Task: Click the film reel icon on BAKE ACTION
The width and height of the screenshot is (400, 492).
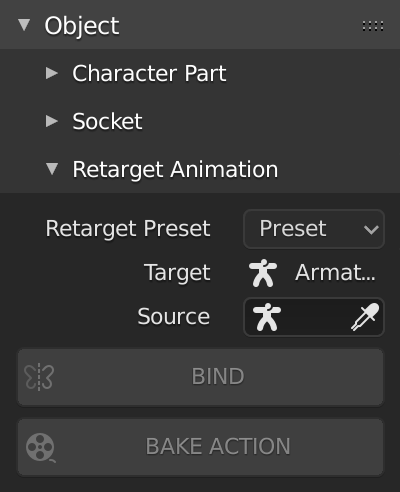Action: [x=40, y=447]
